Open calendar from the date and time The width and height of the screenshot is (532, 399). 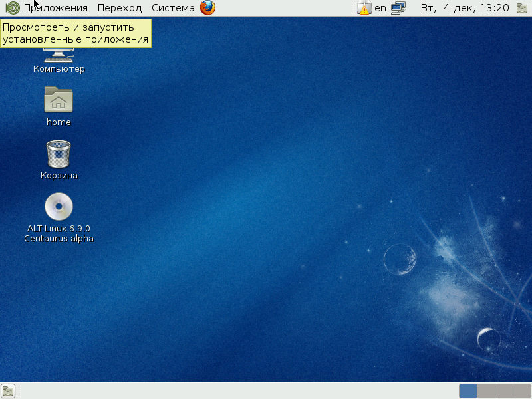pos(465,8)
